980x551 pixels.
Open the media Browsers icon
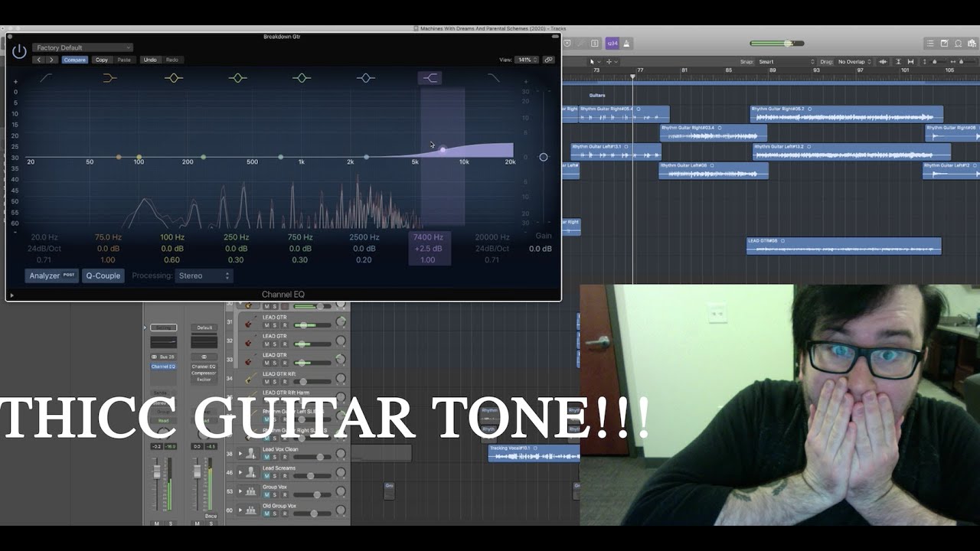click(971, 44)
